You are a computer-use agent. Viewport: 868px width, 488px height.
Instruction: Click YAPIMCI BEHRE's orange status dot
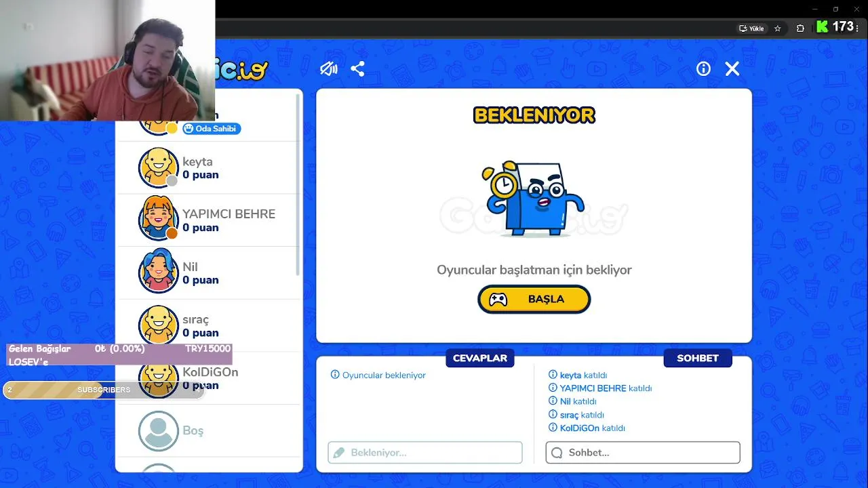click(x=172, y=234)
